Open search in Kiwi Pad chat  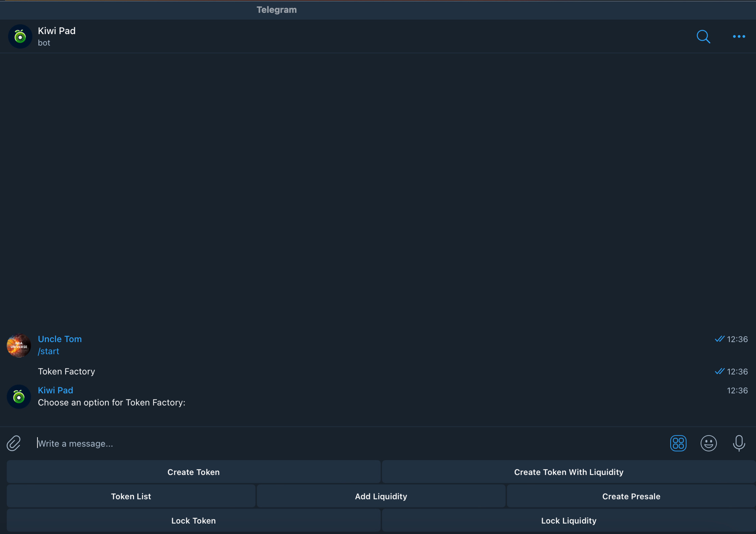point(703,36)
